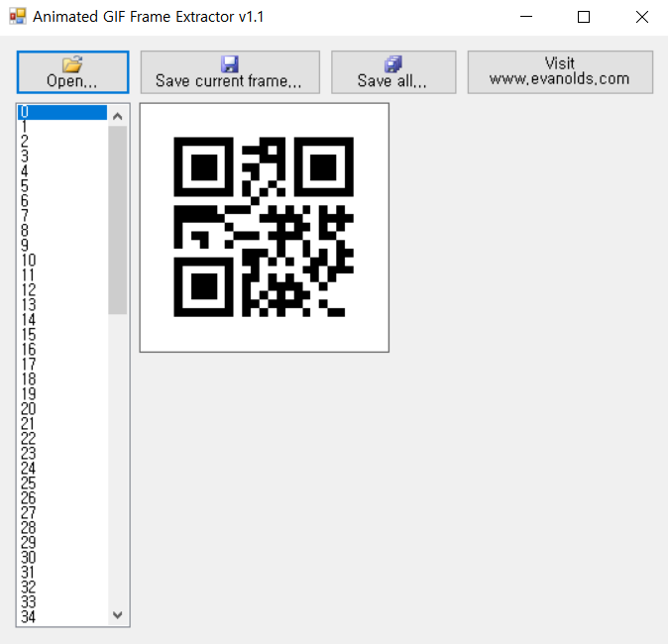Click the app icon in the title bar
The image size is (668, 644).
coord(18,17)
